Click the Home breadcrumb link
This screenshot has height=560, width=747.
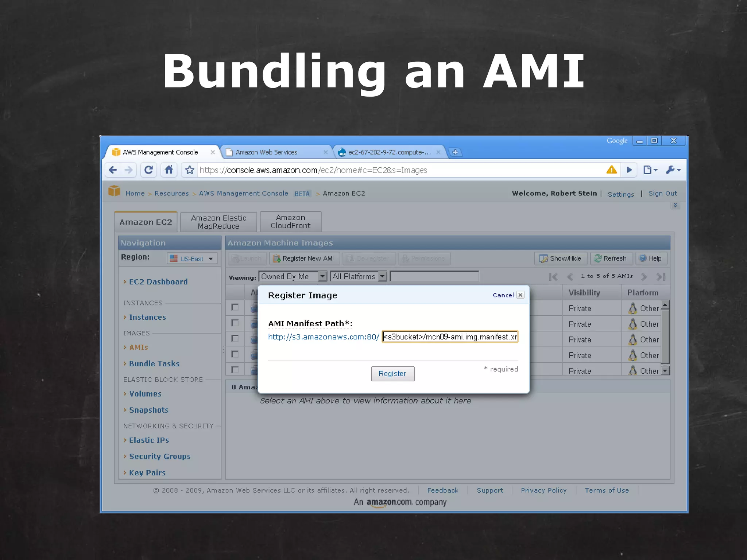pyautogui.click(x=135, y=194)
